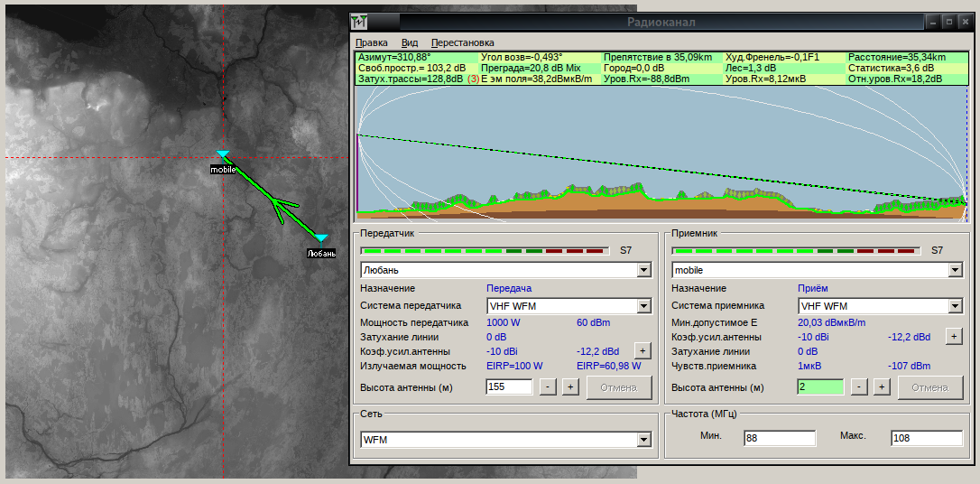
Task: Expand the Любань transmitter unit dropdown
Action: (x=643, y=271)
